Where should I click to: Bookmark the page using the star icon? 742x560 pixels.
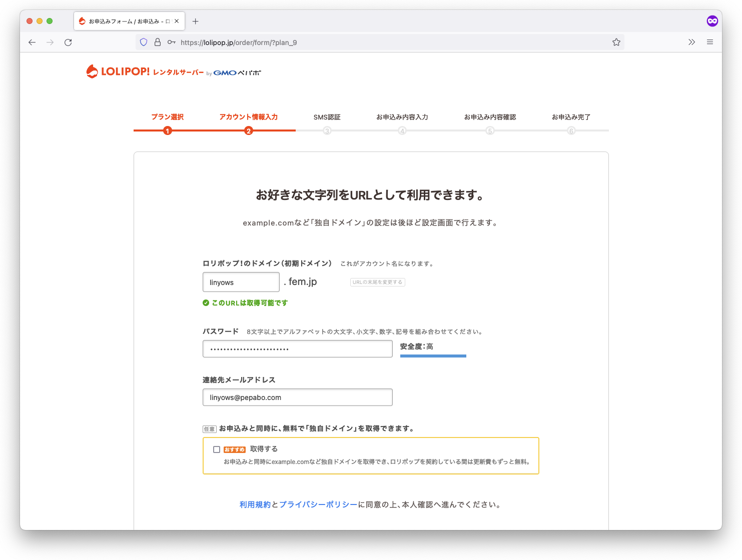616,42
